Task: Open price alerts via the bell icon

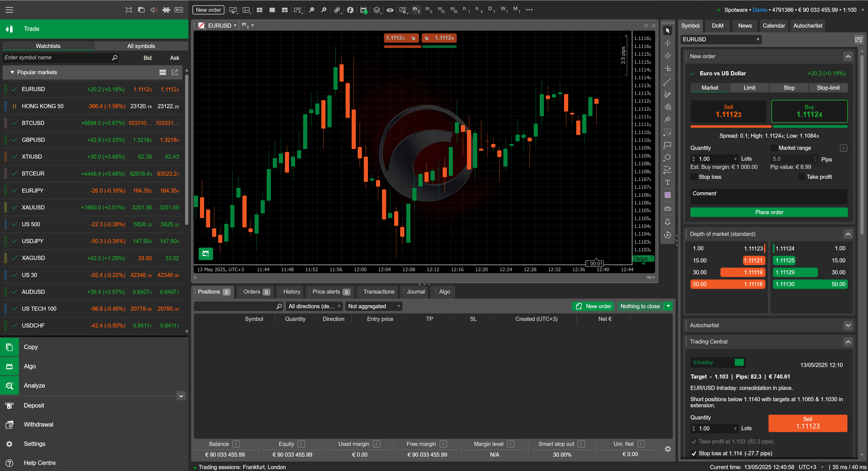Action: point(667,222)
